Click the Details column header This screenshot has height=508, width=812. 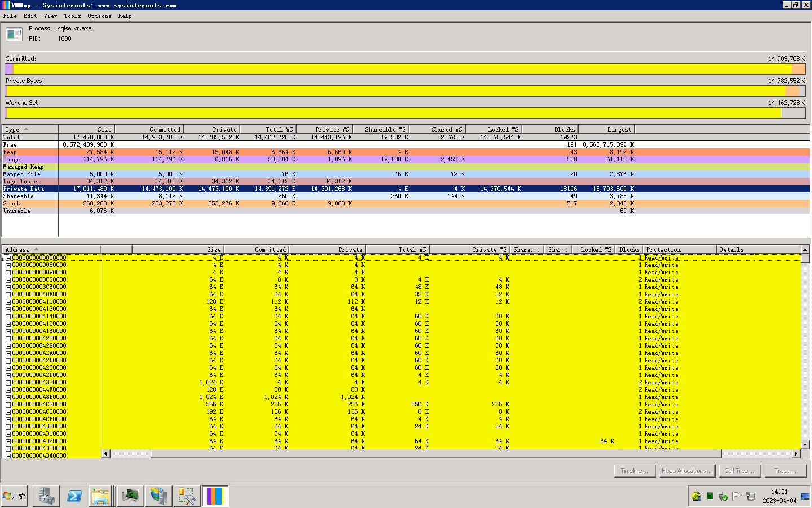[759, 249]
